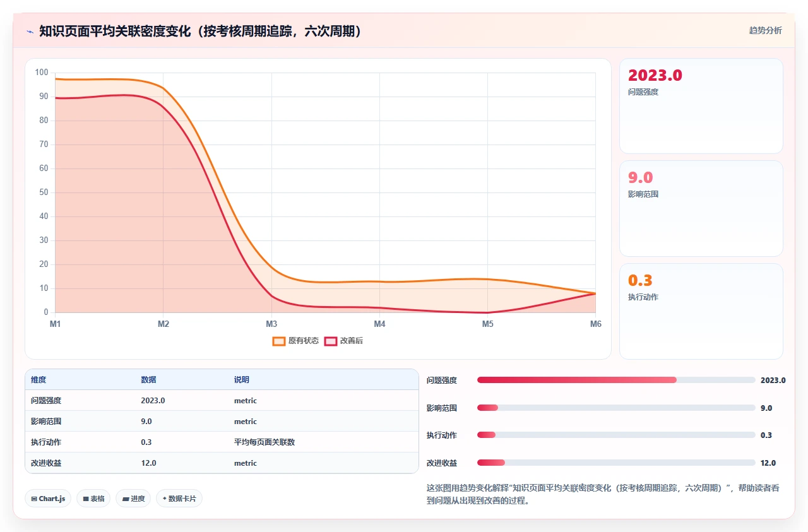This screenshot has height=532, width=808.
Task: Click the M6 axis label
Action: pyautogui.click(x=596, y=324)
